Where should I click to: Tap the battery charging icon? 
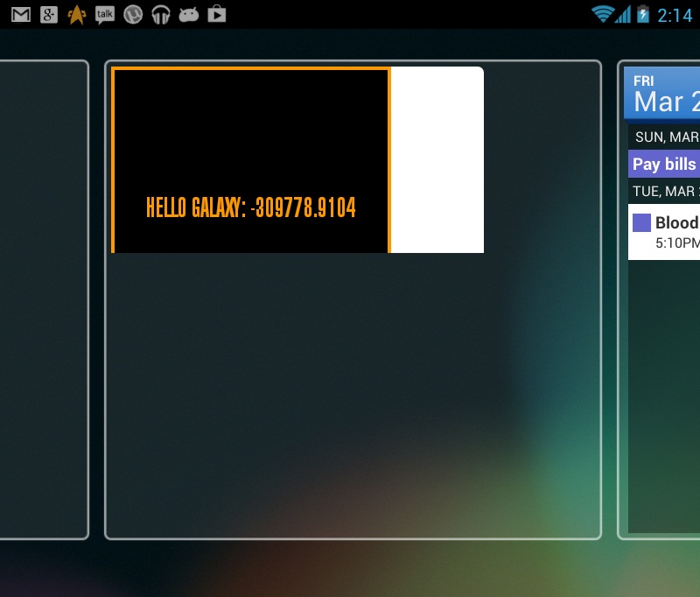point(643,14)
